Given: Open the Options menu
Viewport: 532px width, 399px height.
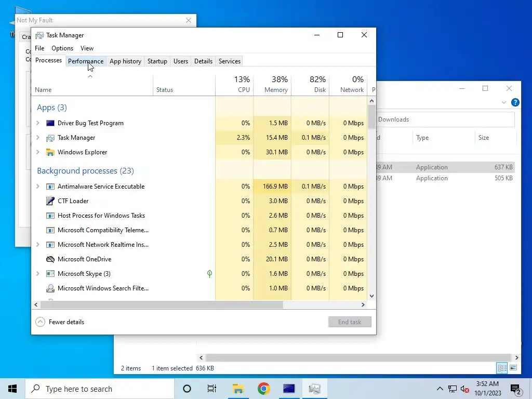Looking at the screenshot, I should [x=62, y=48].
